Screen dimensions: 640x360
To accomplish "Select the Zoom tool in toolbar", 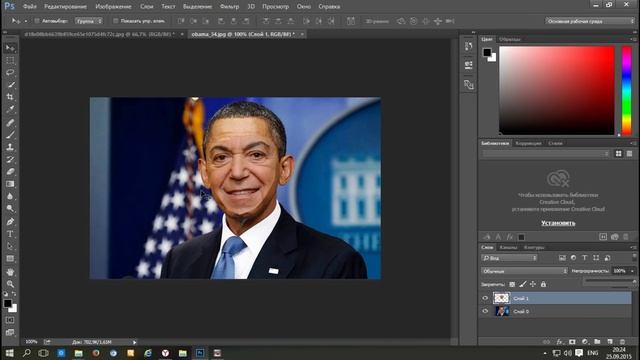I will (10, 284).
